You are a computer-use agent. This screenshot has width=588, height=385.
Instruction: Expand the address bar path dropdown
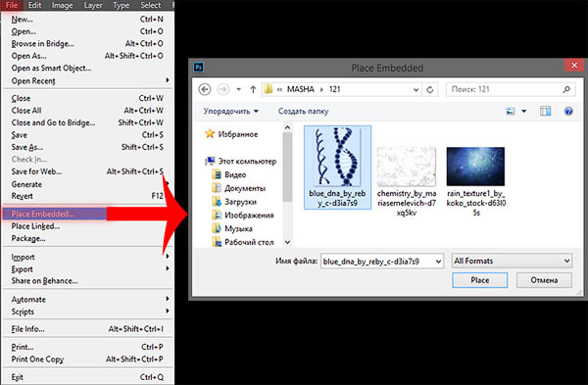(416, 89)
